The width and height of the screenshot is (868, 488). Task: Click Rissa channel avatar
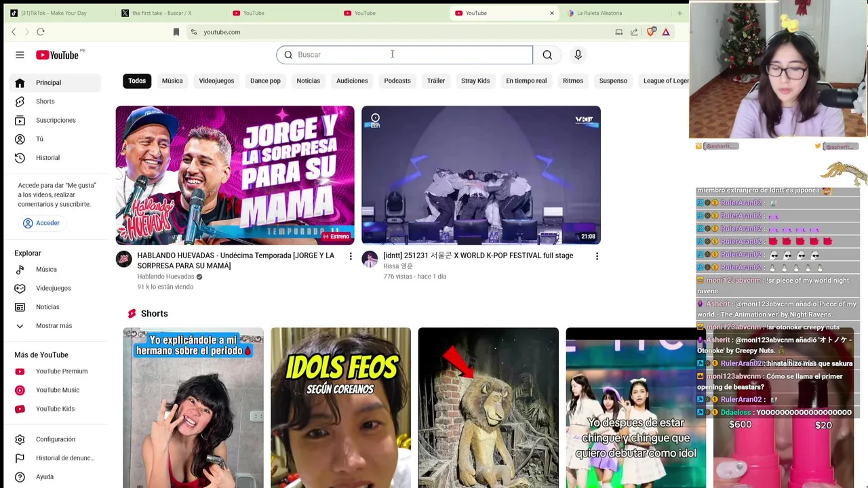(370, 259)
